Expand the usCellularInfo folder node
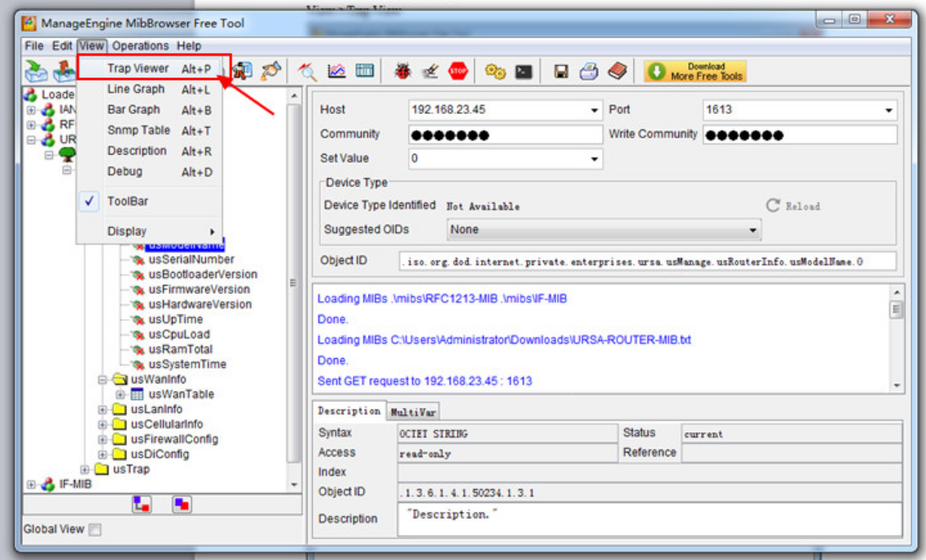This screenshot has width=926, height=560. [102, 424]
